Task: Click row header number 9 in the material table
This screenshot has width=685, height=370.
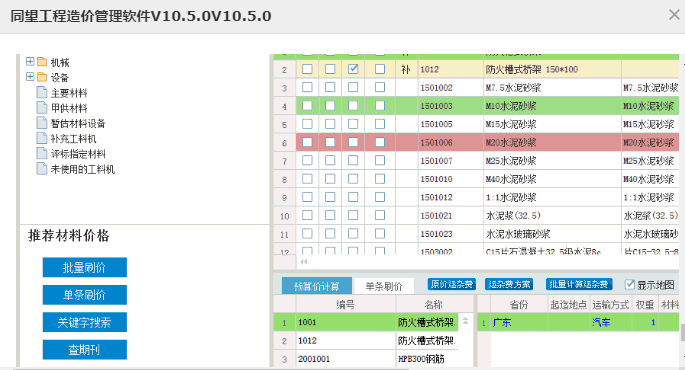Action: (284, 197)
